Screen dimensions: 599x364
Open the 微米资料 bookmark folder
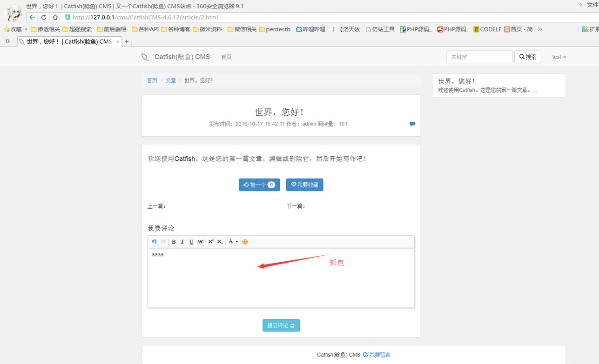coord(208,29)
